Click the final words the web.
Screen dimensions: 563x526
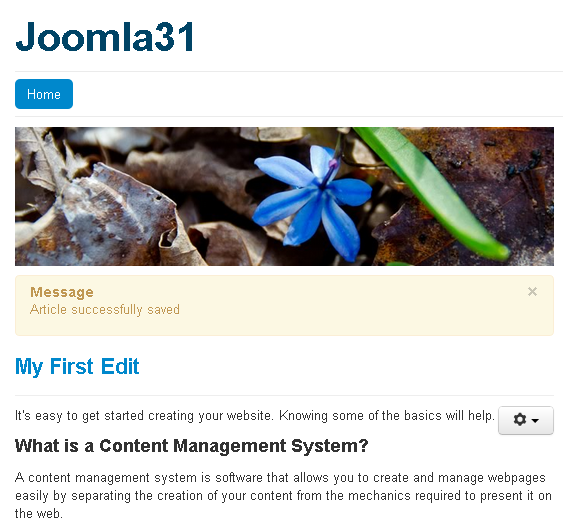[x=39, y=513]
